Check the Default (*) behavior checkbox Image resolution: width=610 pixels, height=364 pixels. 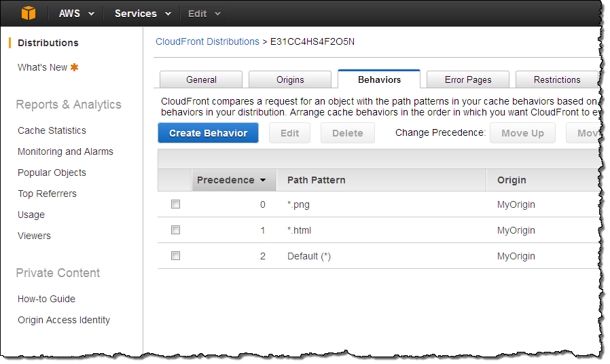(x=175, y=256)
